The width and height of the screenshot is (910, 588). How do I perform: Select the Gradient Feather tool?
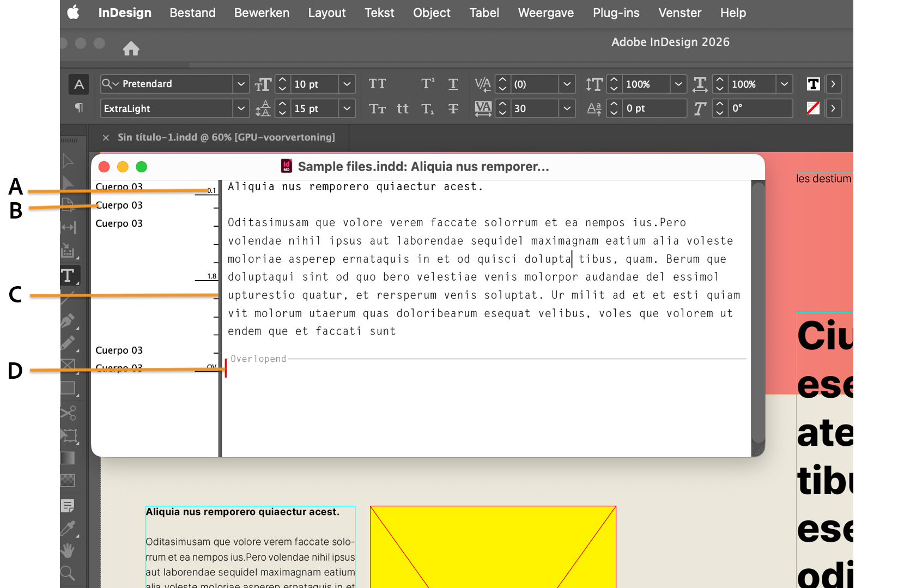click(68, 481)
